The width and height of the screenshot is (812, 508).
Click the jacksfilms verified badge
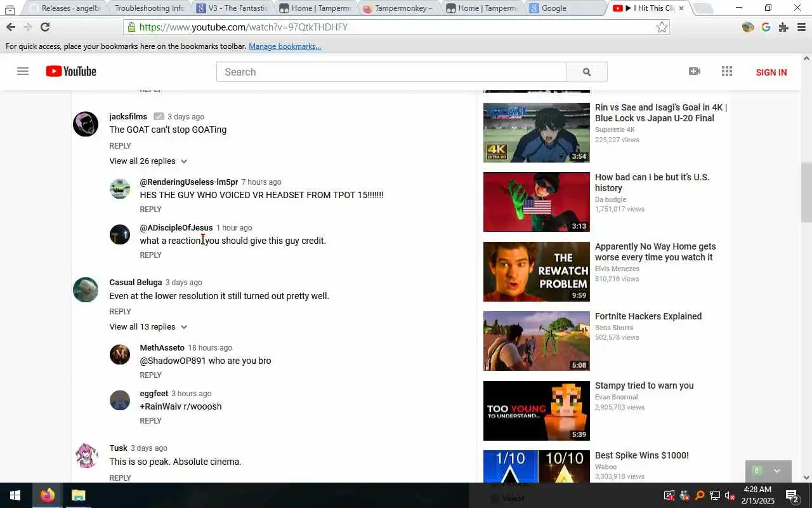tap(159, 116)
